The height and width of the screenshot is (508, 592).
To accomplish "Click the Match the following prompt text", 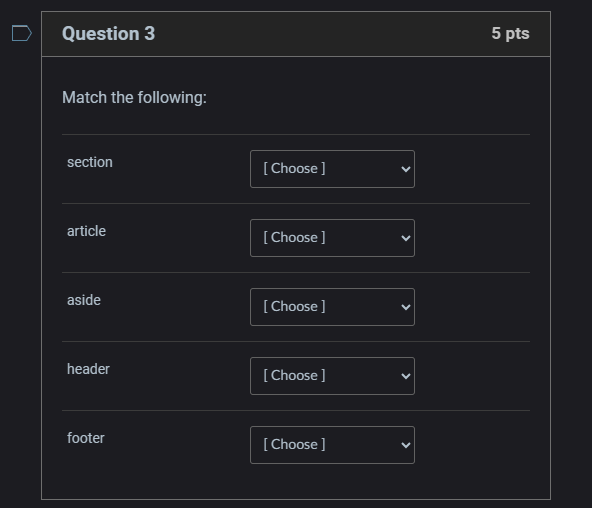I will pyautogui.click(x=134, y=98).
